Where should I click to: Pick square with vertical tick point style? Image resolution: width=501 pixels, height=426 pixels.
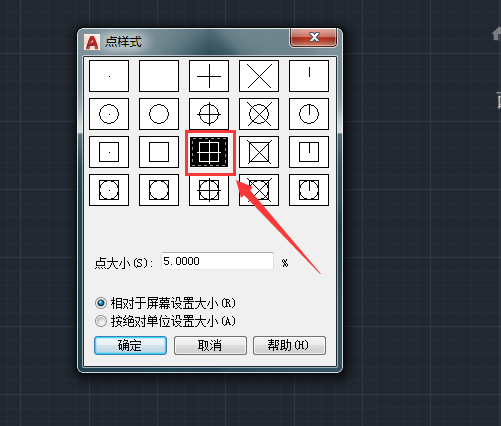pyautogui.click(x=309, y=152)
